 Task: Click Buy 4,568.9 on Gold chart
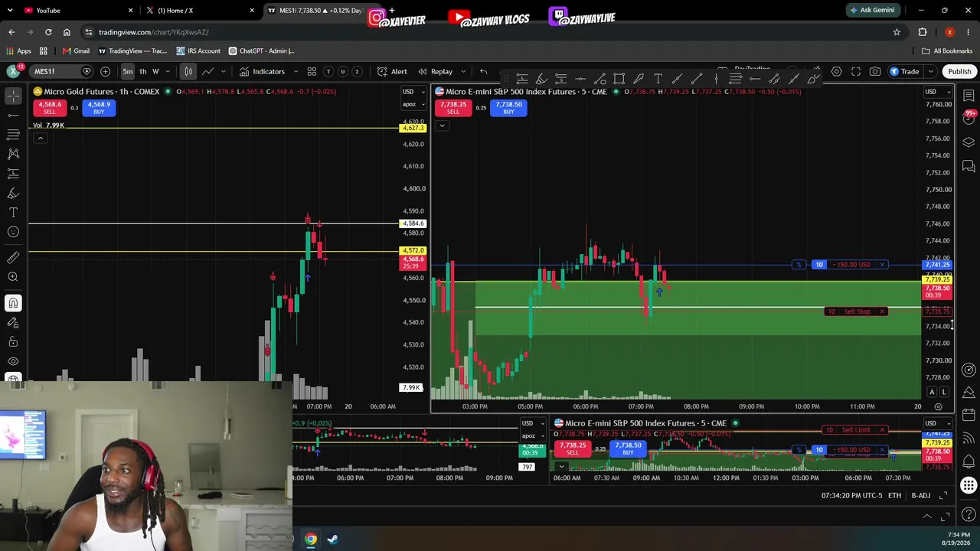click(x=99, y=108)
